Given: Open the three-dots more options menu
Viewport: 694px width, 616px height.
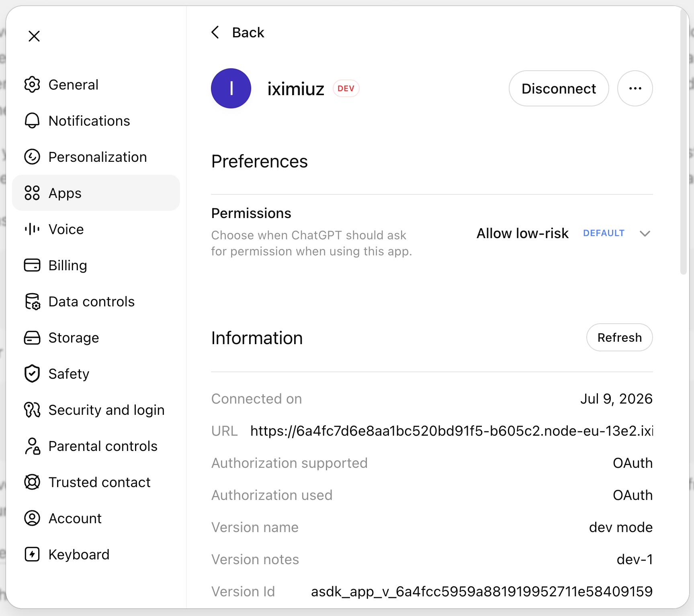Looking at the screenshot, I should (635, 88).
